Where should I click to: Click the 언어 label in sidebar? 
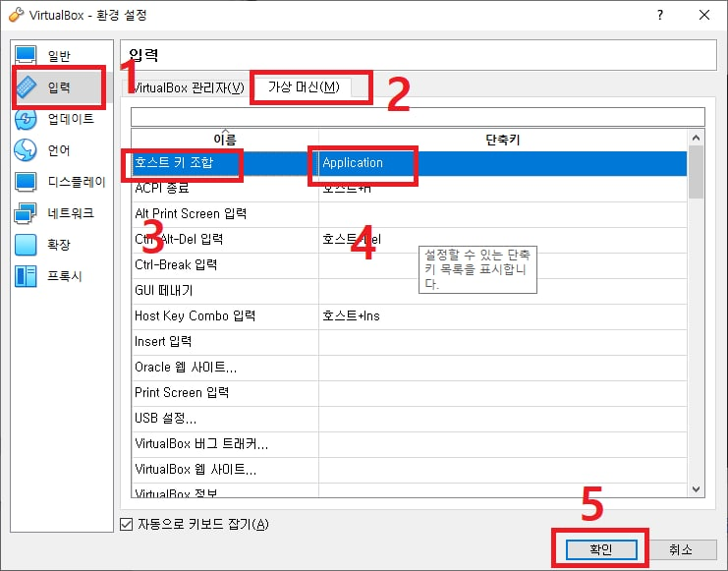pyautogui.click(x=59, y=150)
